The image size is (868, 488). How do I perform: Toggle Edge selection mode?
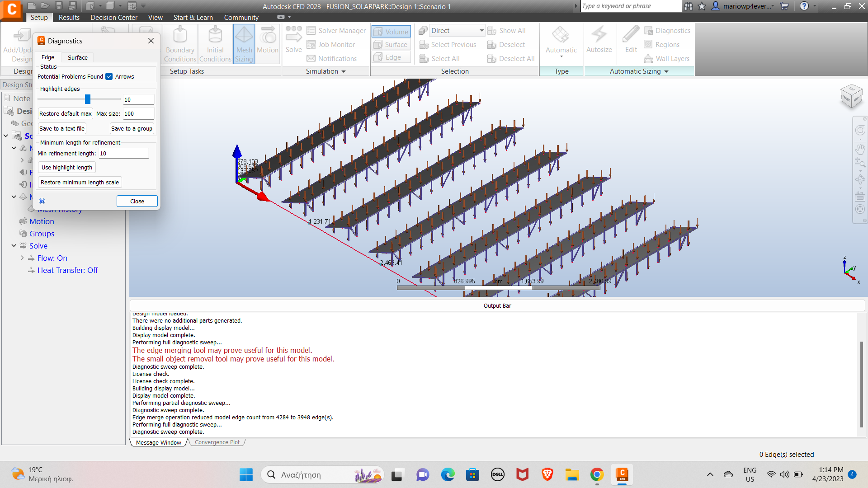[391, 57]
